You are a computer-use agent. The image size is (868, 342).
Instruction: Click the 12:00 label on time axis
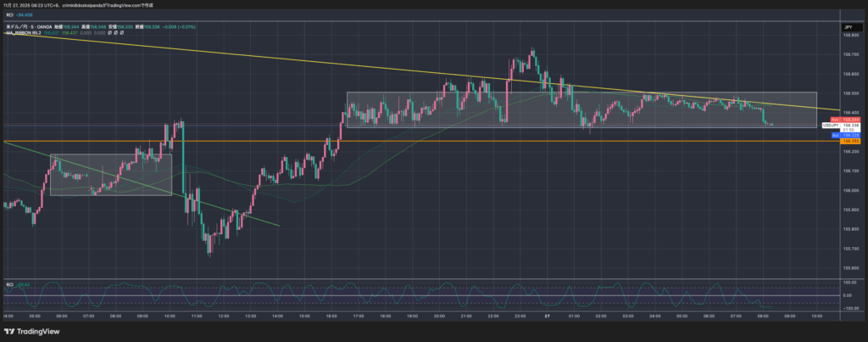[222, 315]
